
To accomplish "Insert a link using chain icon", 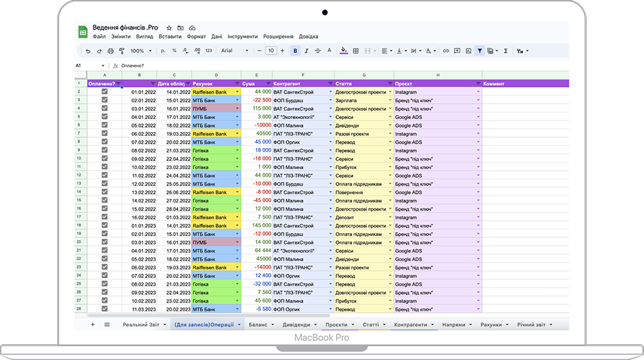I will coord(446,51).
